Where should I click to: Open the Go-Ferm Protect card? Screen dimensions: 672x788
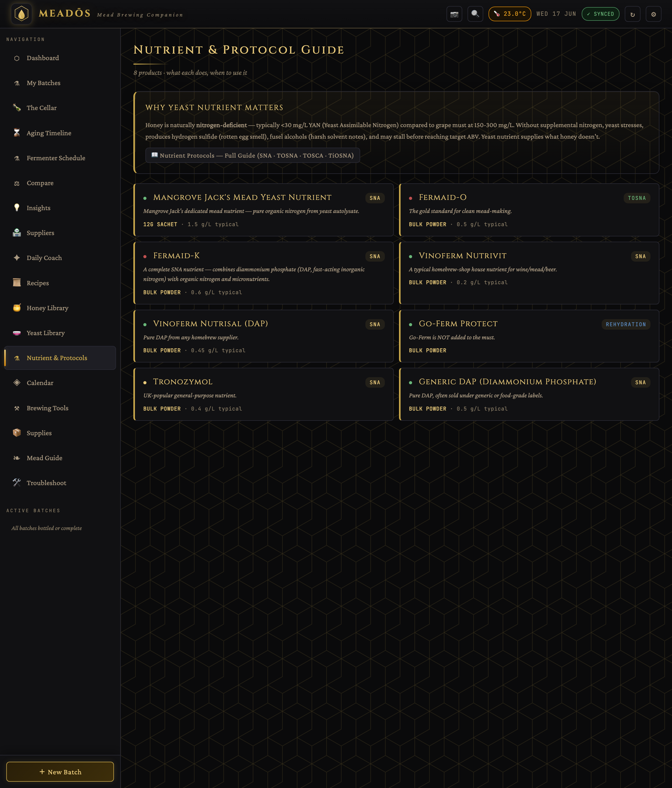tap(529, 336)
